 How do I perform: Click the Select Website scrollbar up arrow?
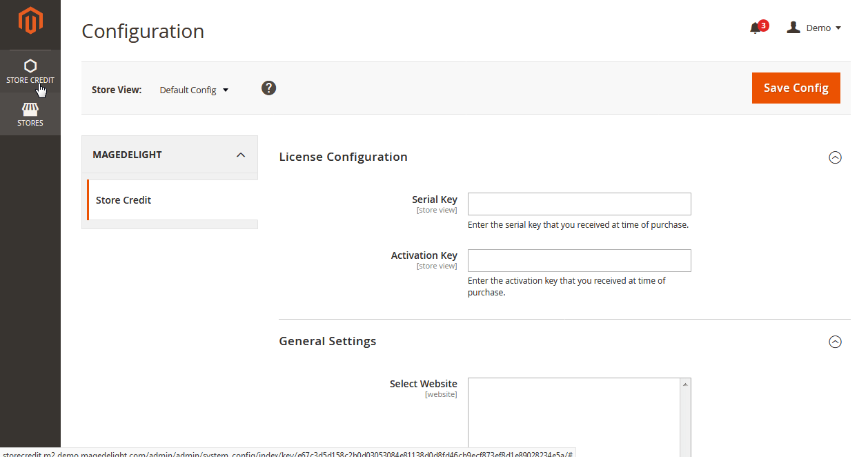tap(685, 384)
